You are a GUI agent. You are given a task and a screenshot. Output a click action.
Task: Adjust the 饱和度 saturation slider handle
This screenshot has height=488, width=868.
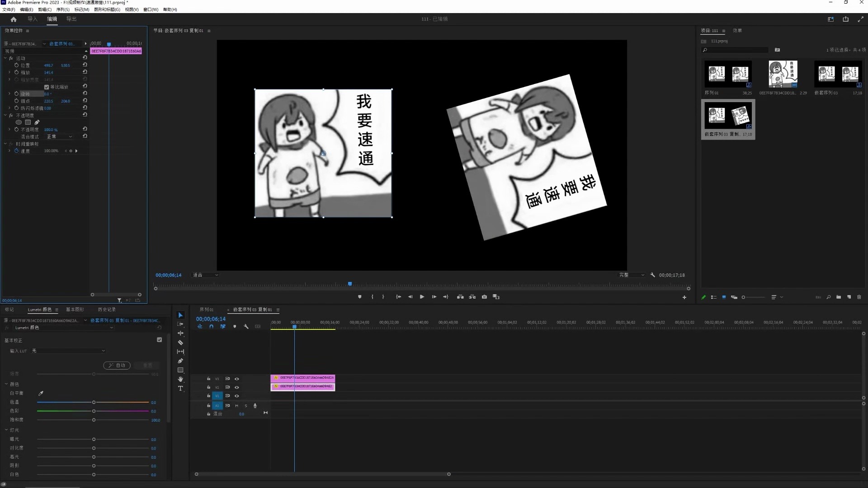[x=94, y=420]
